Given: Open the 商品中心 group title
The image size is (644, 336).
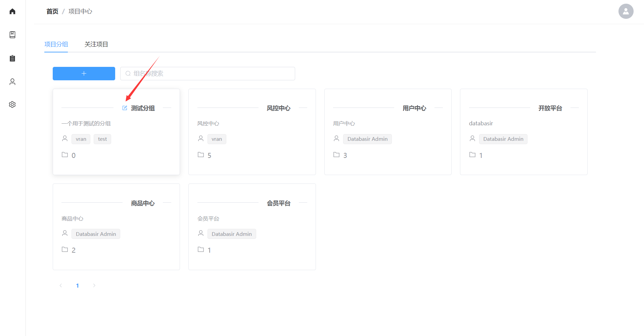Looking at the screenshot, I should 143,203.
